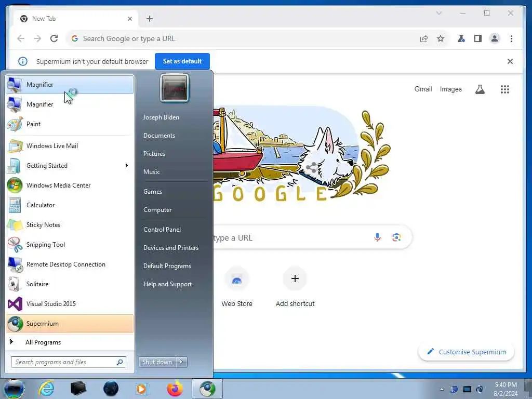This screenshot has height=399, width=532.
Task: Open Pictures library
Action: pos(154,154)
